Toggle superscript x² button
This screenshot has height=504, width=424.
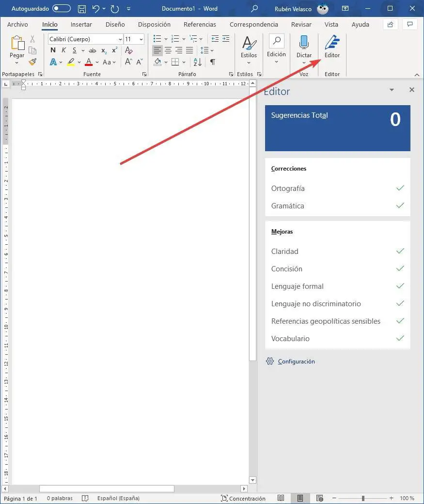[115, 50]
